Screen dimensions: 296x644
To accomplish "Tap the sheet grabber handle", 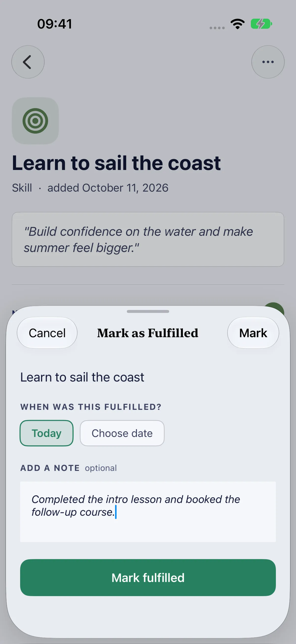I will pyautogui.click(x=148, y=311).
